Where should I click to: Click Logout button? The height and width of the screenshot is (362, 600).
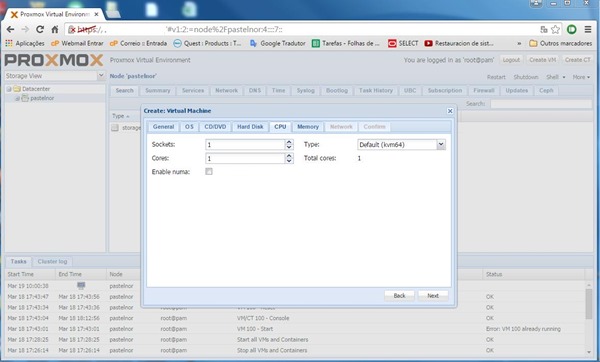click(511, 60)
